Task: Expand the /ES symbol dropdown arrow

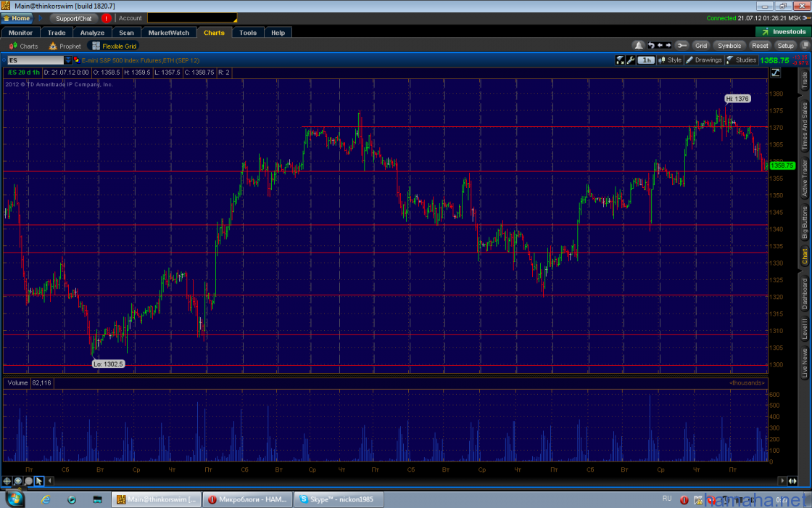Action: point(68,60)
